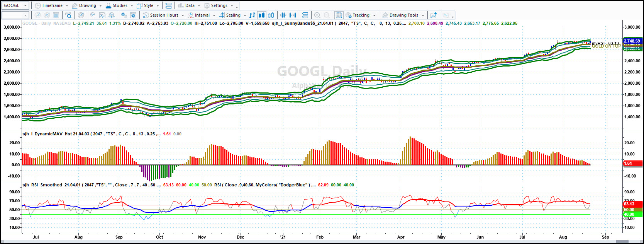Click the second toolbar overflow arrow
This screenshot has height=244, width=644.
(x=452, y=16)
